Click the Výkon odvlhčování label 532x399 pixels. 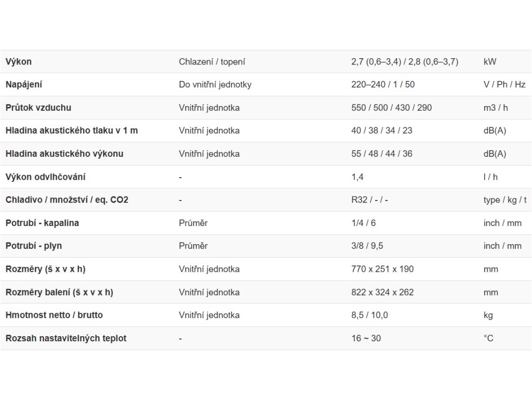46,177
